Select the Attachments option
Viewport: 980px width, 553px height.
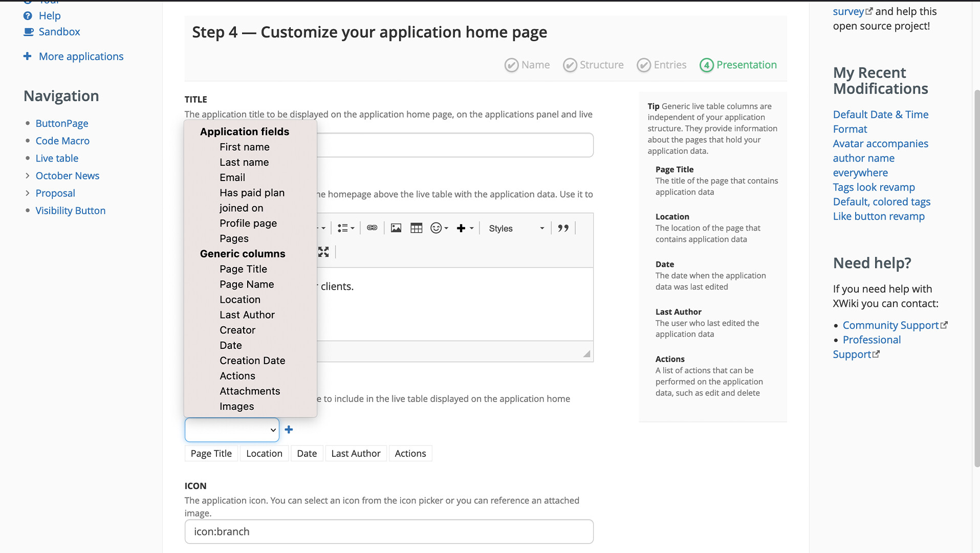click(250, 391)
